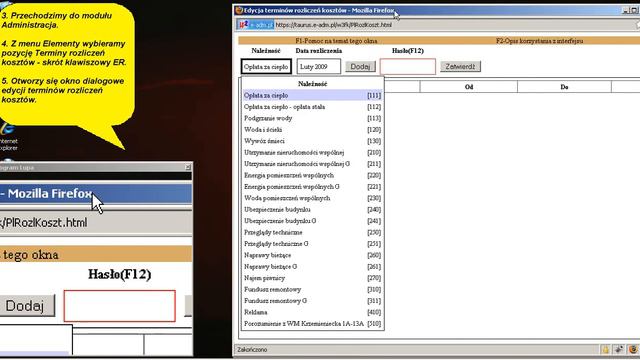Click the Do column header
The width and height of the screenshot is (640, 360).
click(x=564, y=87)
